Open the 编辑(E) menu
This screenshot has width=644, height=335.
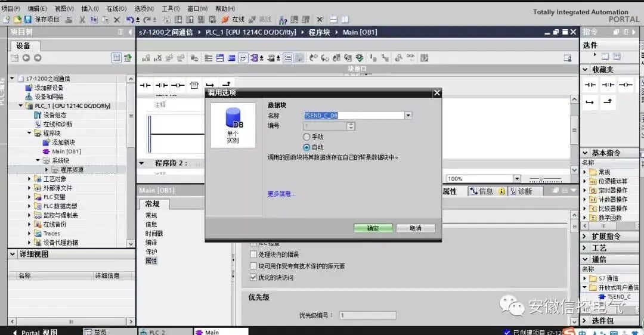click(x=38, y=8)
